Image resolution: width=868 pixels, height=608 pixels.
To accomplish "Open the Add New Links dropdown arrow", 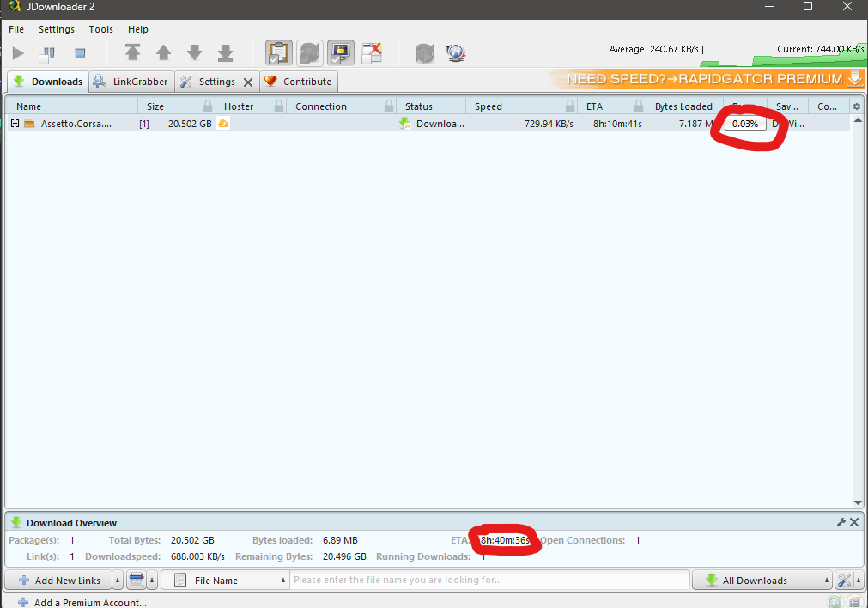I will (x=118, y=581).
